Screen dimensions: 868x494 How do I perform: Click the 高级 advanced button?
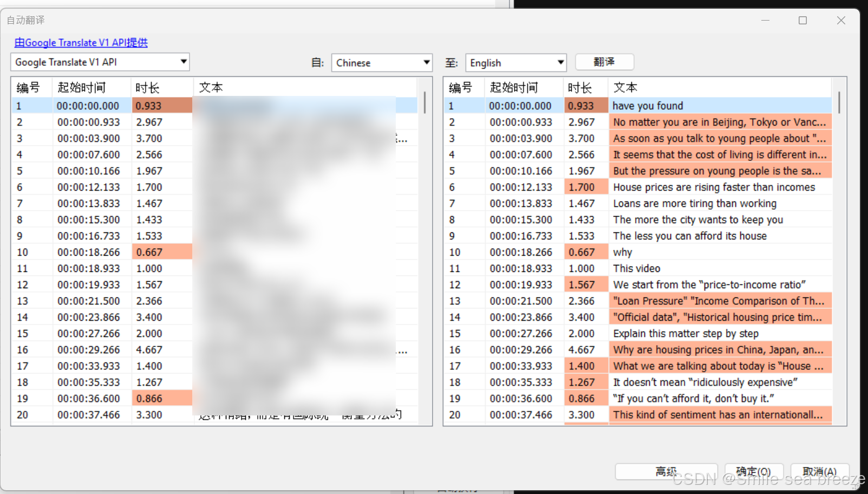tap(666, 471)
